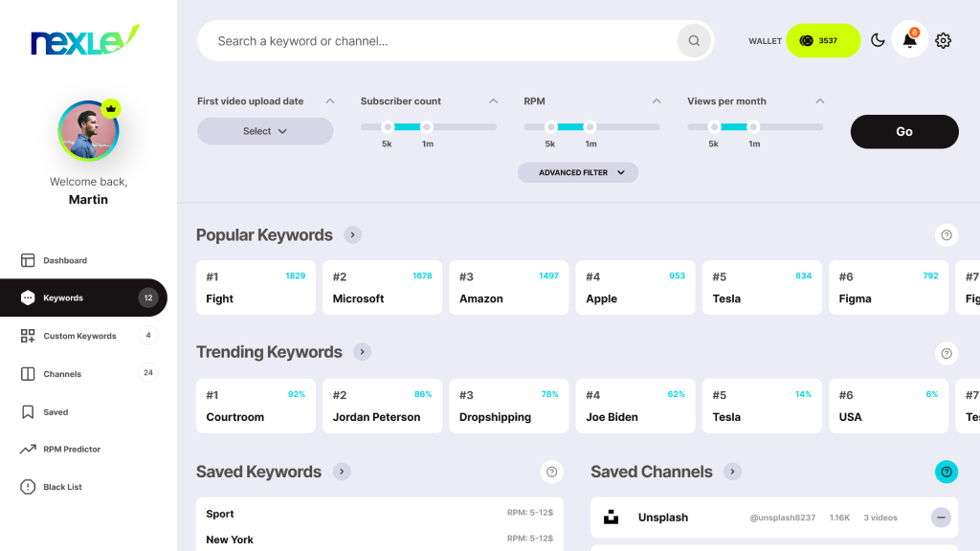
Task: Remove Unsplash from saved channels
Action: pyautogui.click(x=941, y=518)
